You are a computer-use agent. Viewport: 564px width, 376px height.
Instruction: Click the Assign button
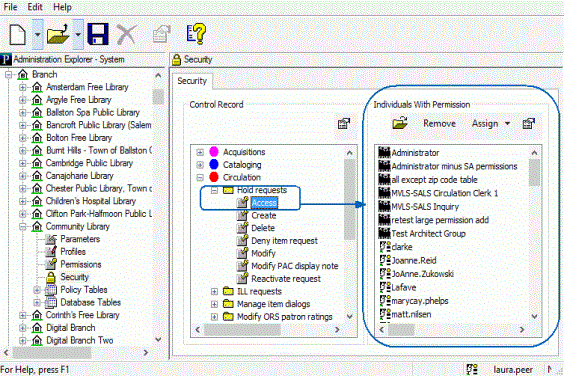point(485,123)
